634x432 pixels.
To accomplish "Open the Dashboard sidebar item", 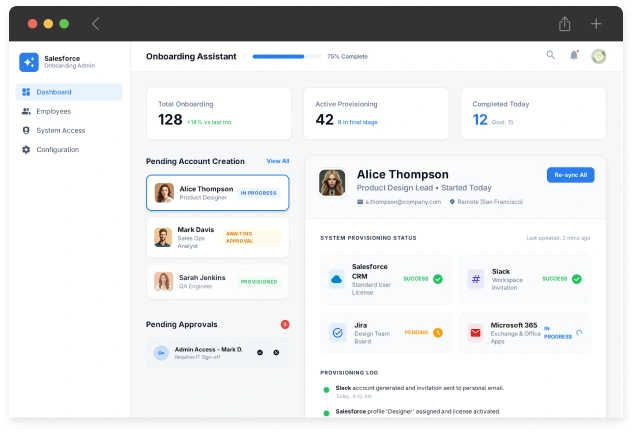I will (x=69, y=92).
